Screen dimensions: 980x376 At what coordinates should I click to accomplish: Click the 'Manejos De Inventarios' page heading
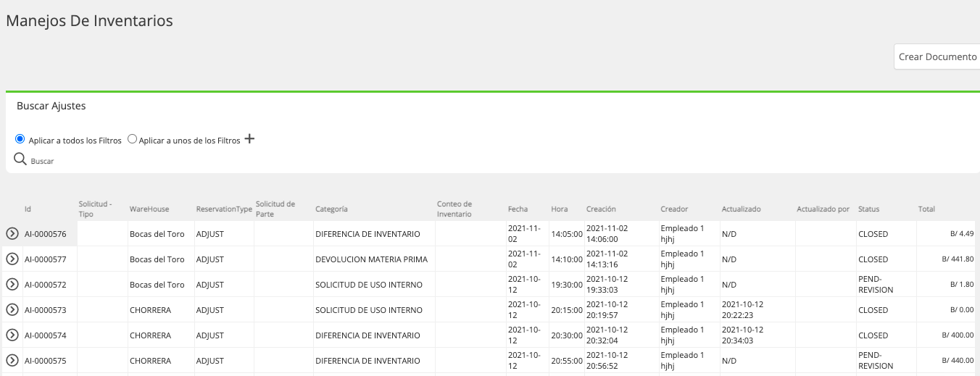90,21
